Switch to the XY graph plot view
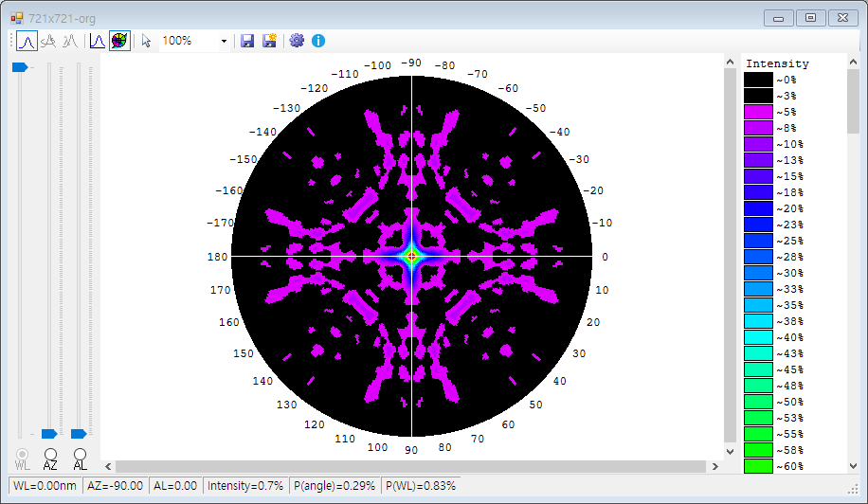The height and width of the screenshot is (504, 868). click(98, 41)
